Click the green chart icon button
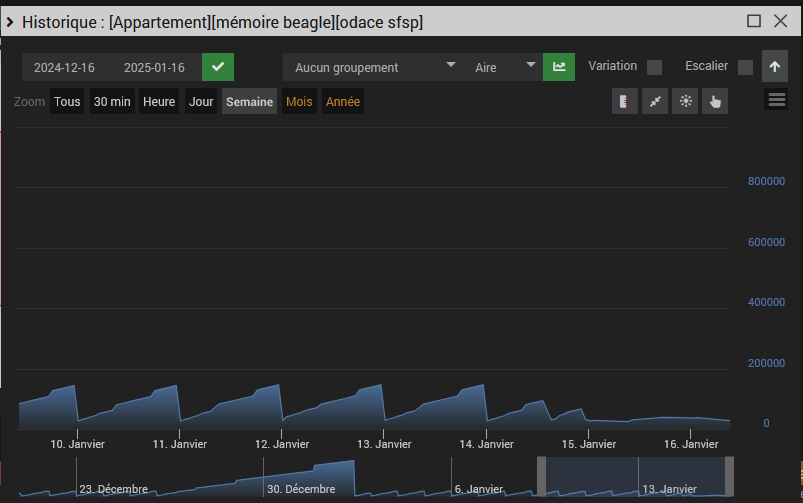This screenshot has width=803, height=503. (x=559, y=67)
